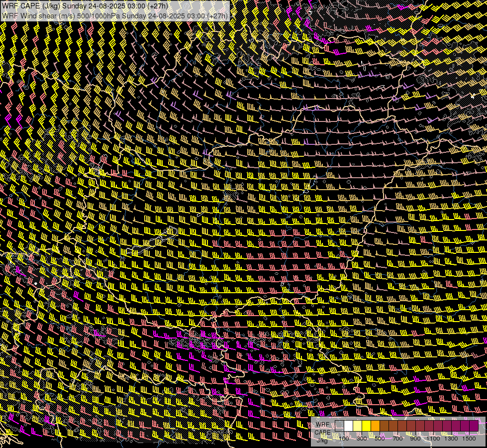Screen dimensions: 487x448
Task: Click the transparent first legend swatch
Action: [339, 426]
